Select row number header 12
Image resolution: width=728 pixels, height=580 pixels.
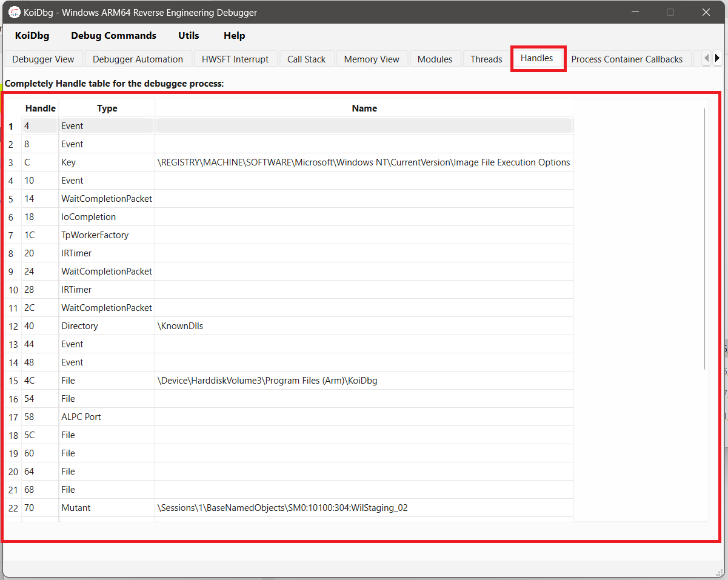[13, 326]
